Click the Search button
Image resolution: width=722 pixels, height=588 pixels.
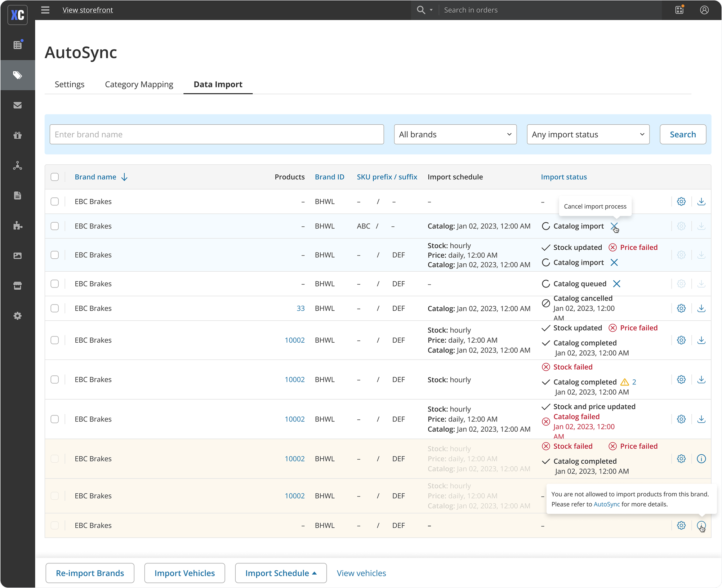(x=682, y=134)
